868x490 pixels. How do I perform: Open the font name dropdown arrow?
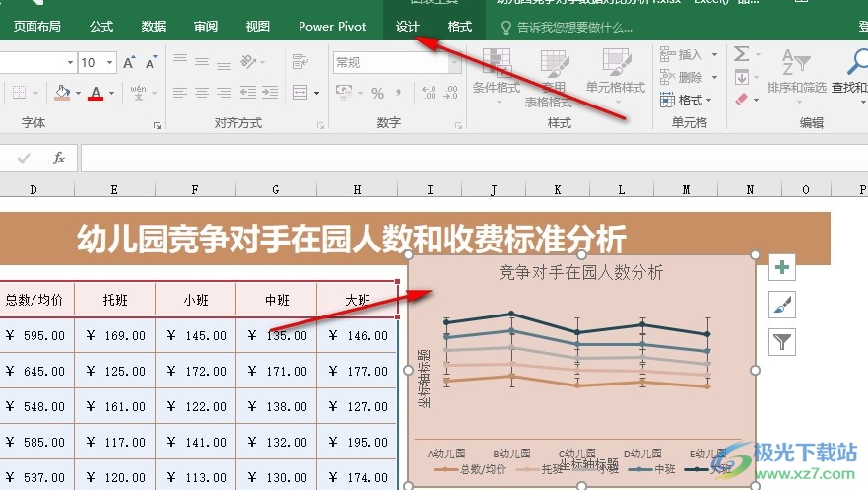70,62
